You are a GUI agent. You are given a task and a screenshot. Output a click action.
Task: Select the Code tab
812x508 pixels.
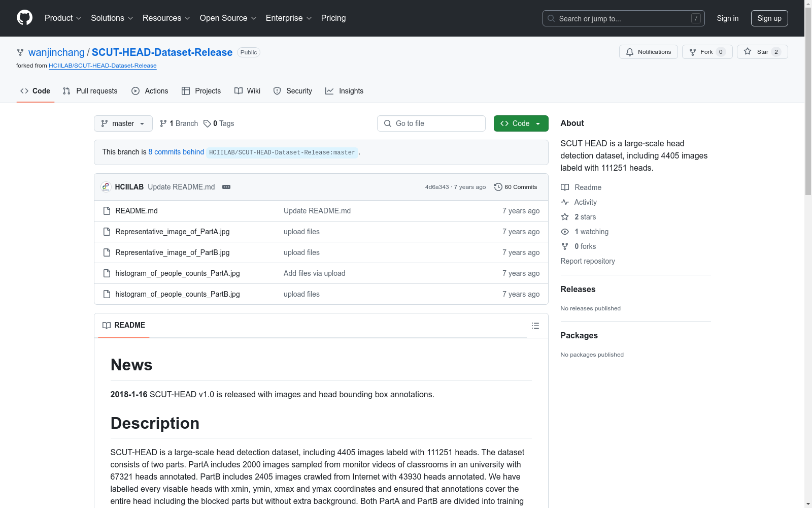tap(36, 91)
